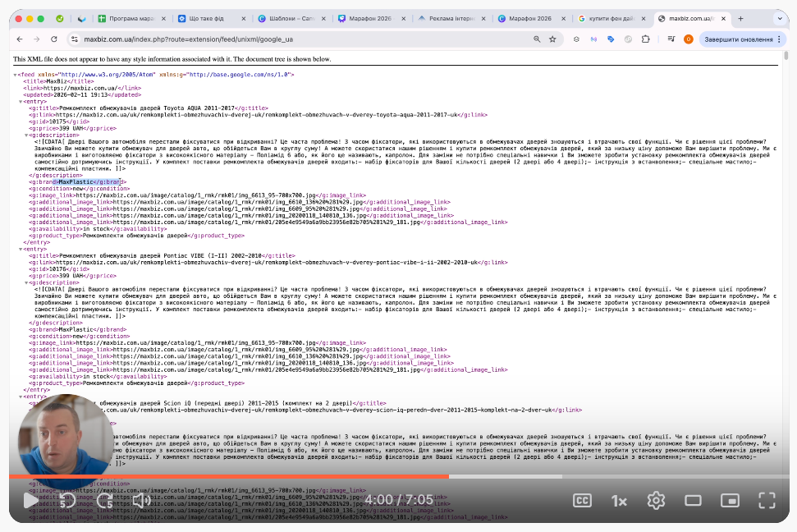Image resolution: width=797 pixels, height=532 pixels.
Task: Switch to theater mode view
Action: 693,501
